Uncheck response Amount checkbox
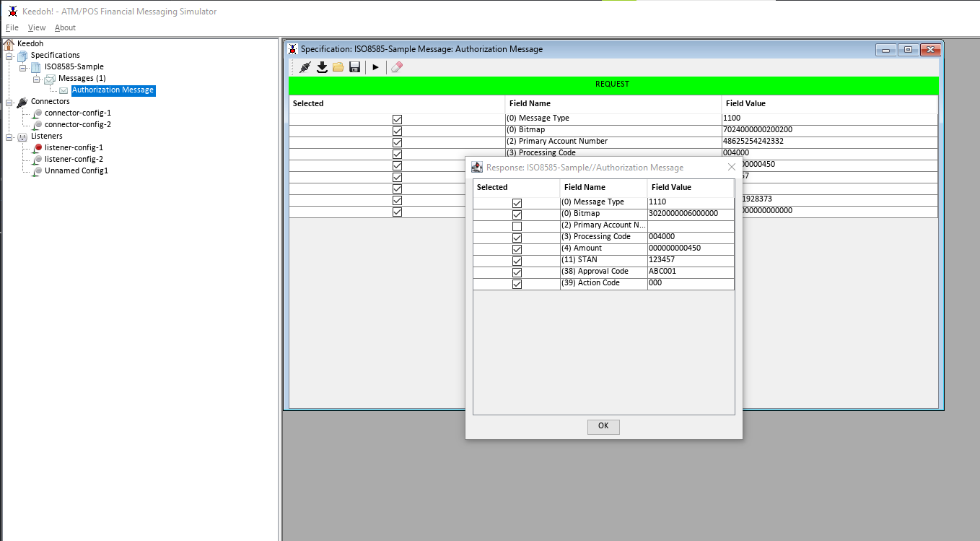980x541 pixels. [x=517, y=249]
